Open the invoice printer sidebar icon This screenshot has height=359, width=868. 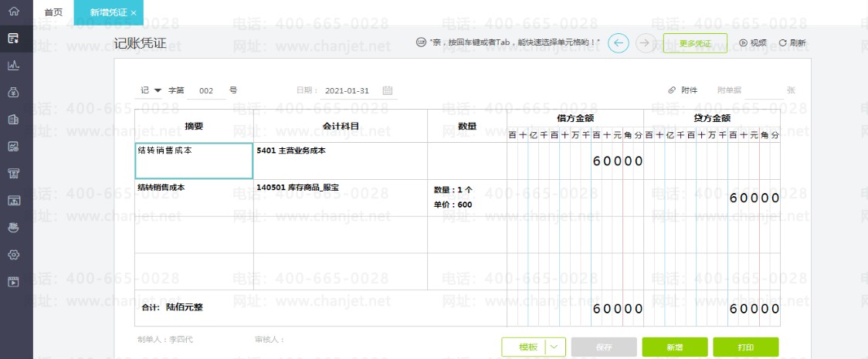pyautogui.click(x=14, y=174)
